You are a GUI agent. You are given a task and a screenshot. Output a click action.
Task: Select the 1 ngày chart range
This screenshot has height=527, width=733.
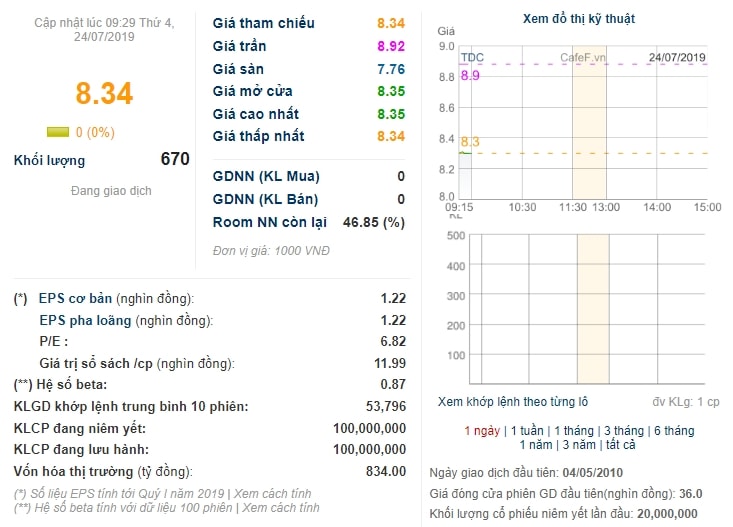point(482,430)
